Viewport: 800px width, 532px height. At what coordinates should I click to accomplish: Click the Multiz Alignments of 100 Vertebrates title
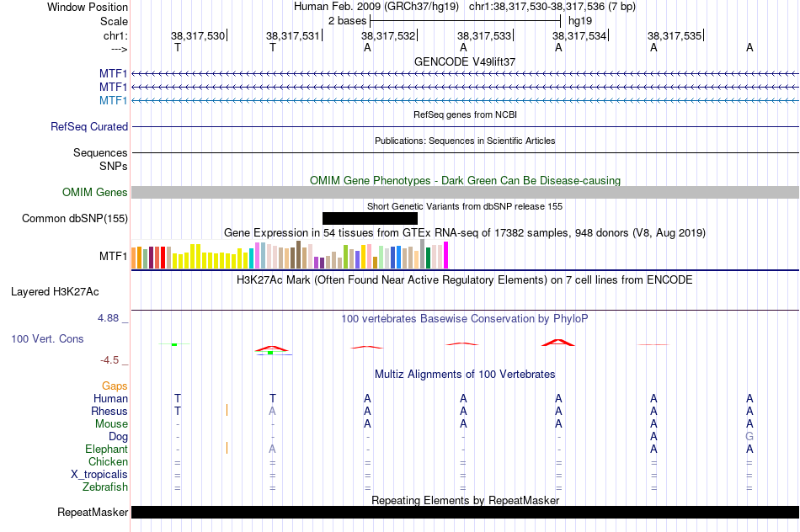pos(465,375)
